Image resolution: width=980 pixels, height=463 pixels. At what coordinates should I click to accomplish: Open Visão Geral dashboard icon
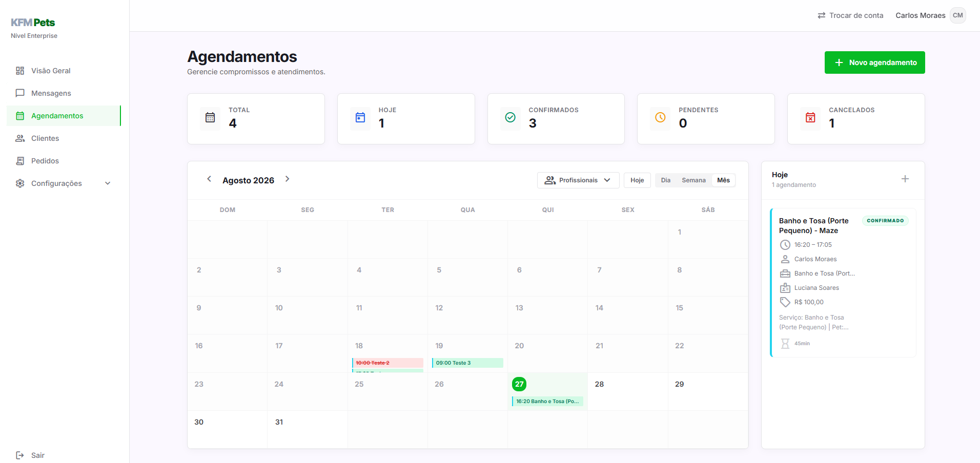[20, 71]
